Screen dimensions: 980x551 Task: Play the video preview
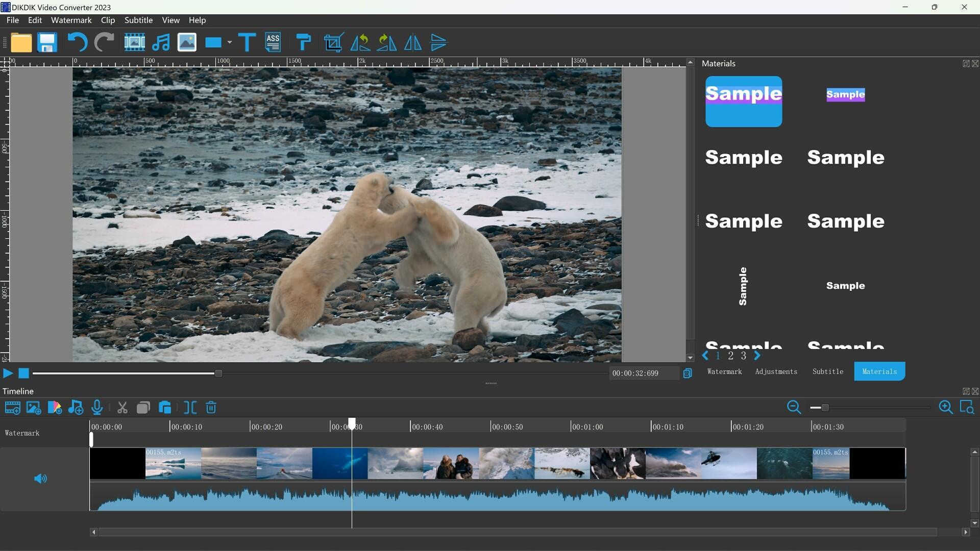point(7,373)
